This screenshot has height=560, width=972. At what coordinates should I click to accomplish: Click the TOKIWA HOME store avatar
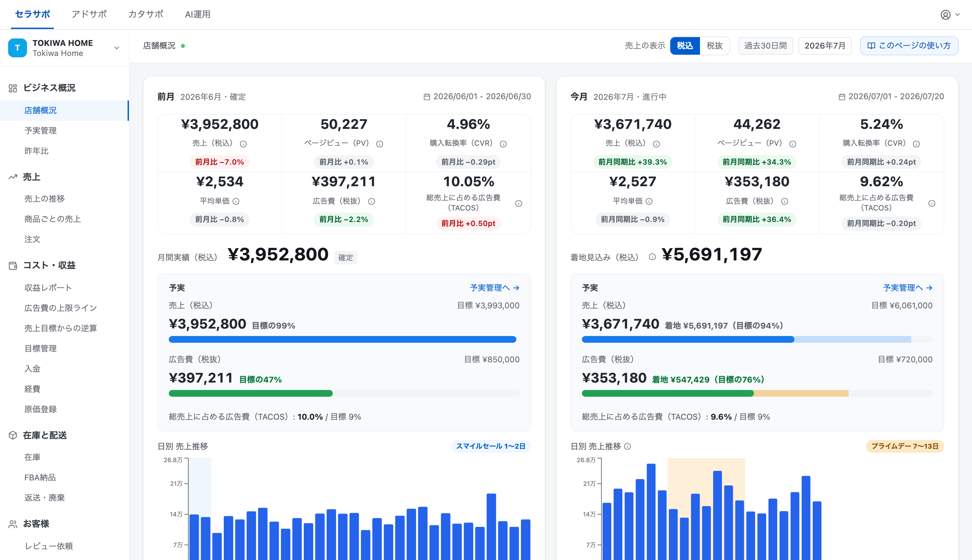tap(17, 48)
